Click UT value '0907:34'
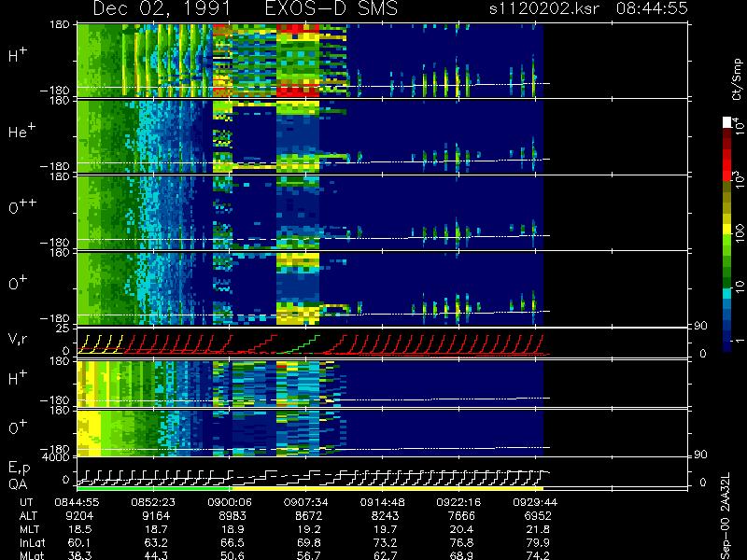 click(x=306, y=502)
